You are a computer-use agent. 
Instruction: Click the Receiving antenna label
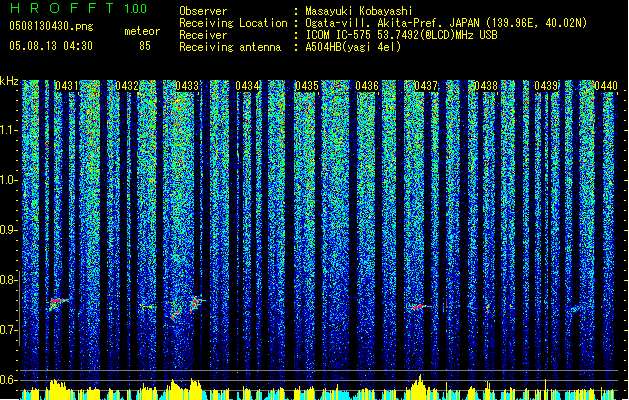pos(230,47)
